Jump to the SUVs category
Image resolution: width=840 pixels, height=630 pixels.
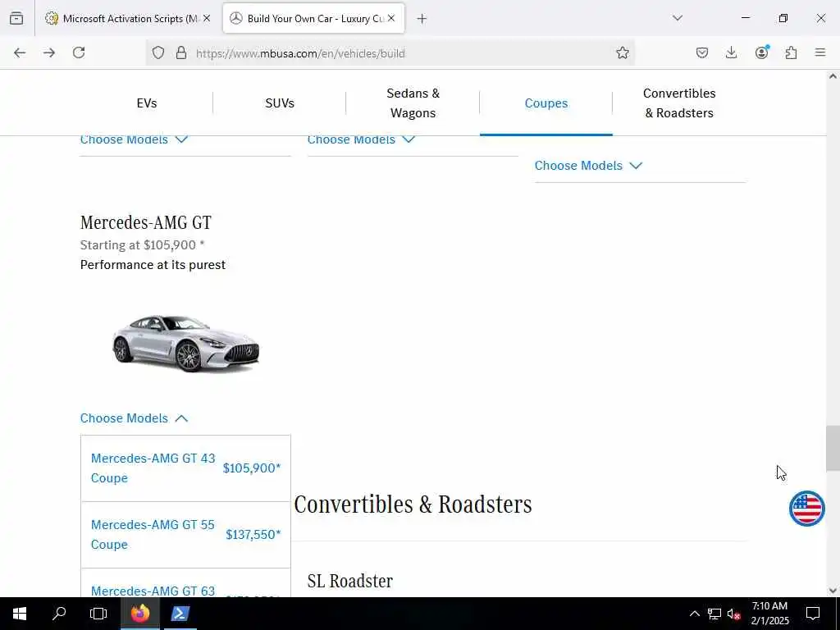[280, 103]
